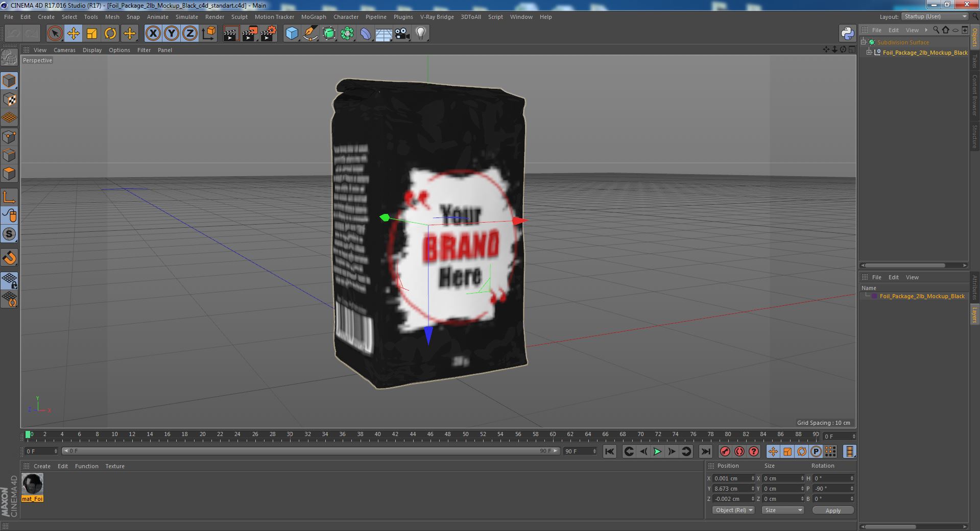Screen dimensions: 980x531
Task: Toggle autokeying button
Action: (x=739, y=451)
